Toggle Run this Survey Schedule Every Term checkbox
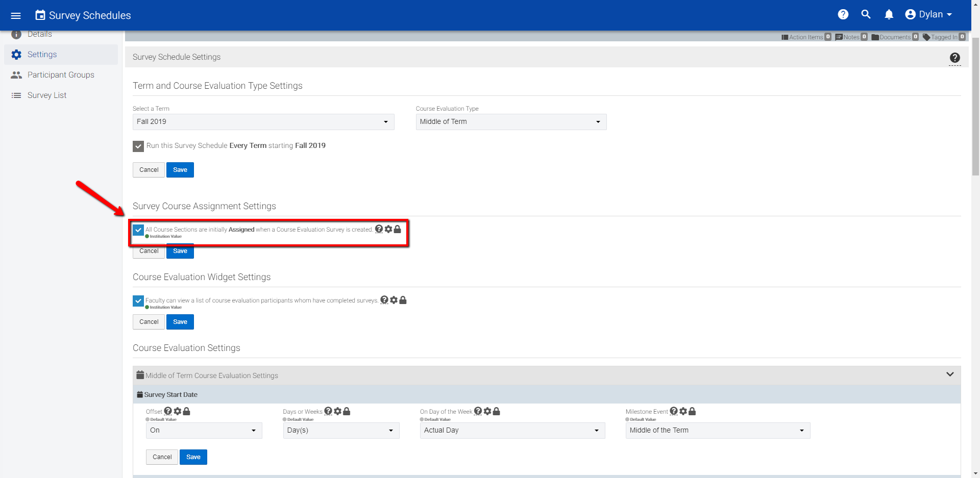Screen dimensions: 980x478 point(138,146)
